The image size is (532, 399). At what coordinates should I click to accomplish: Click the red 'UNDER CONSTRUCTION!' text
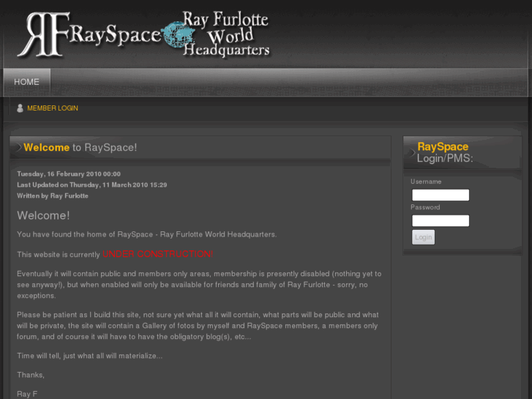[x=158, y=254]
